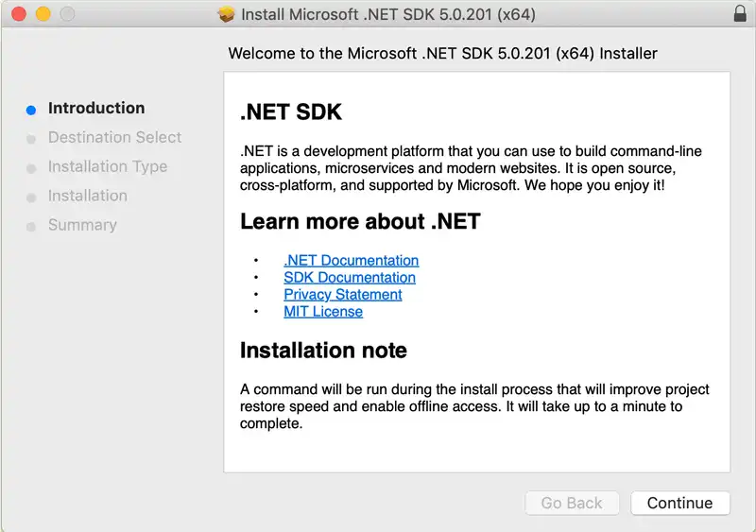This screenshot has width=756, height=532.
Task: Open the SDK Documentation link
Action: point(349,278)
